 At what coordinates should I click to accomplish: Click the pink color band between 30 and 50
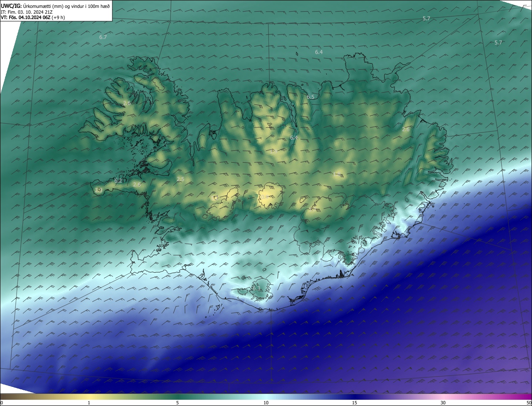click(x=488, y=396)
